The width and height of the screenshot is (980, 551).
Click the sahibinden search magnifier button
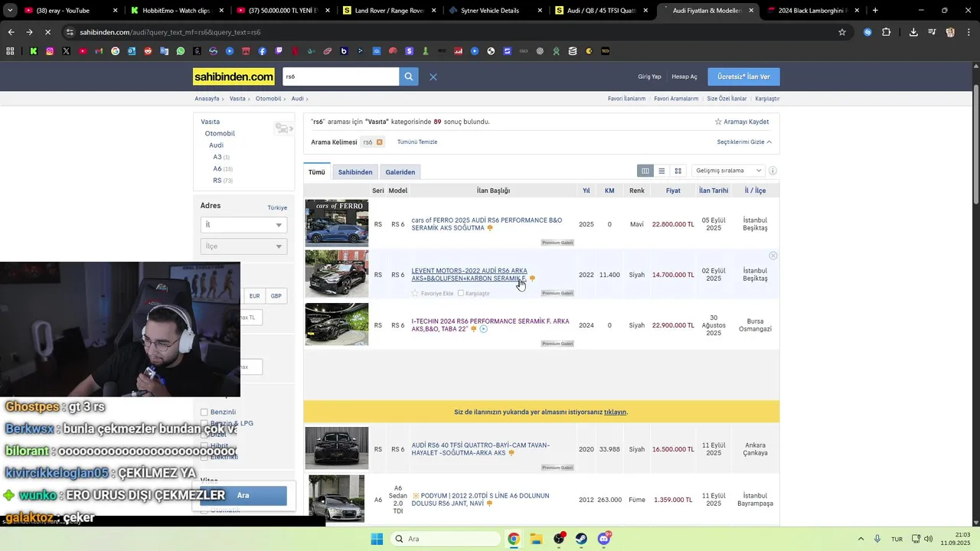tap(409, 77)
